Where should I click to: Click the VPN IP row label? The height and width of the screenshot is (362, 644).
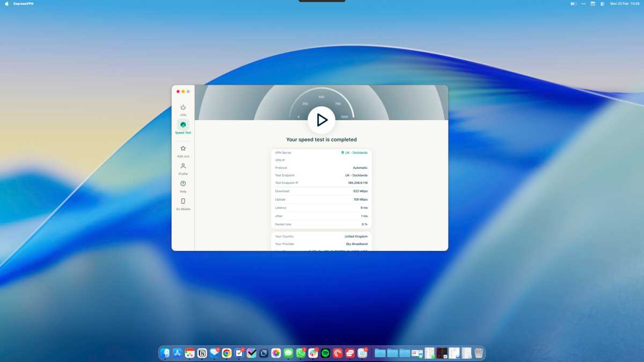(279, 160)
